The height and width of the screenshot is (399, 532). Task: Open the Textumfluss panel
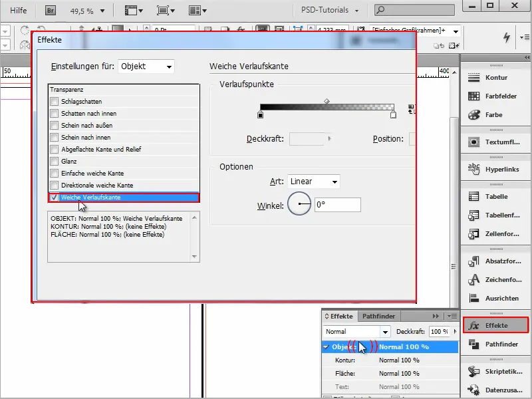(495, 142)
